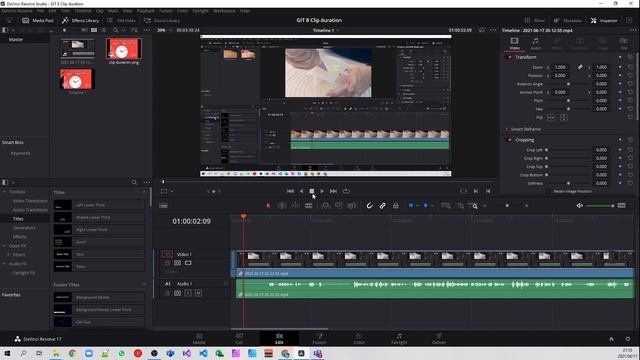Collapse the Audio FX tree
Viewport: 640px width, 360px height.
pyautogui.click(x=4, y=264)
